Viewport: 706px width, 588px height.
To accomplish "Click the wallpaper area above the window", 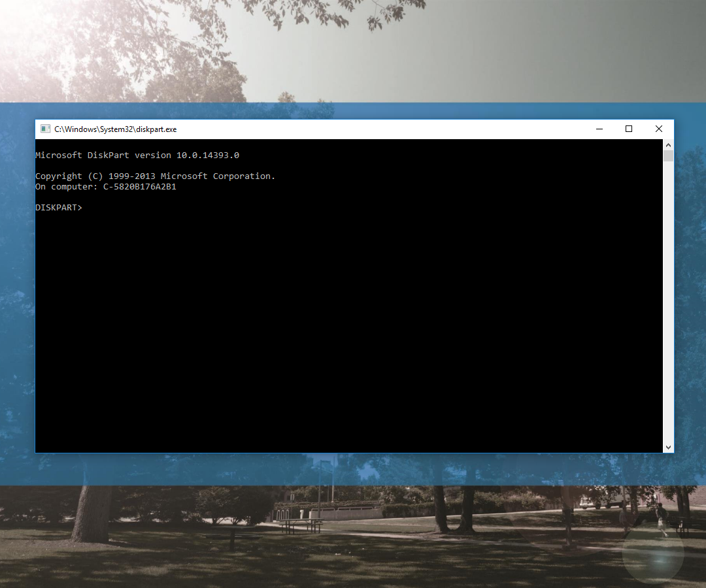I will 353,52.
